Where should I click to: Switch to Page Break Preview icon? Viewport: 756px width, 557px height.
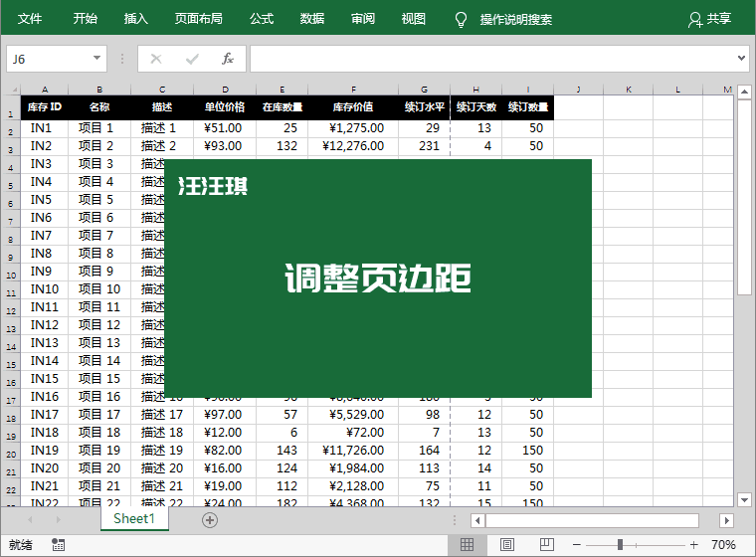point(547,545)
